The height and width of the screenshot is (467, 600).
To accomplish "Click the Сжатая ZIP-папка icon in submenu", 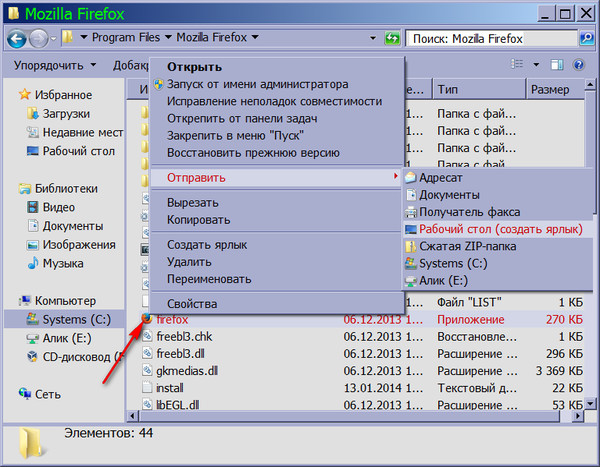I will [x=411, y=246].
